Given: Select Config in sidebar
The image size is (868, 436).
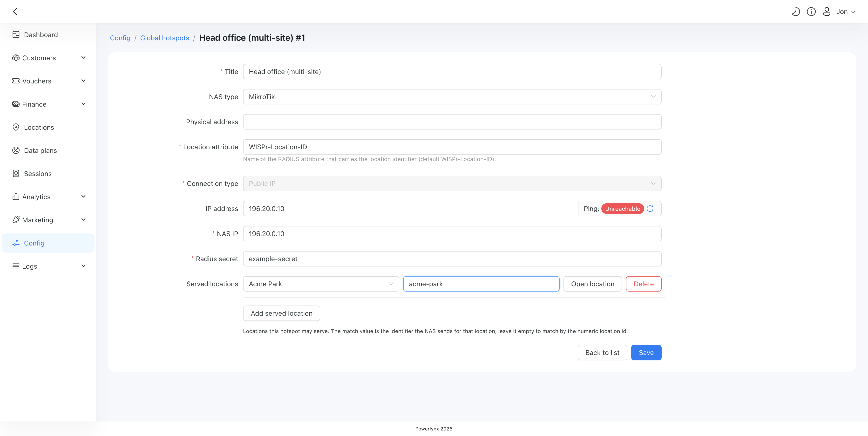Looking at the screenshot, I should (48, 243).
